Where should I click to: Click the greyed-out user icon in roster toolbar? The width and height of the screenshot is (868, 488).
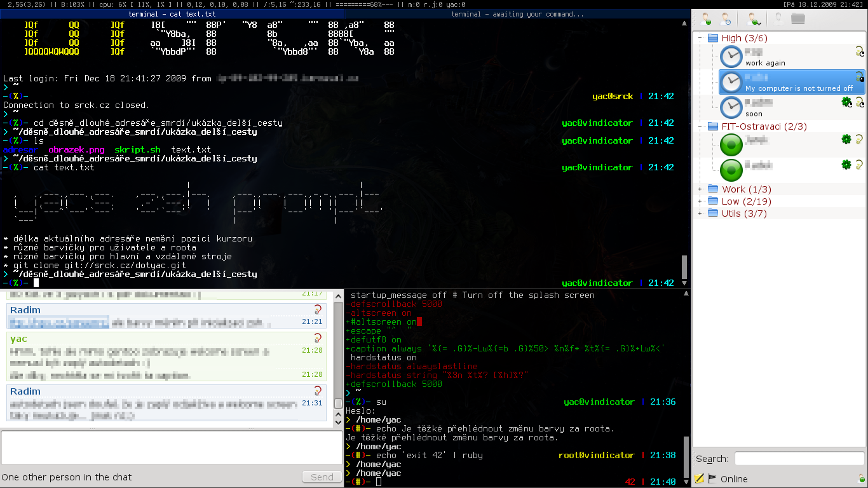[778, 19]
